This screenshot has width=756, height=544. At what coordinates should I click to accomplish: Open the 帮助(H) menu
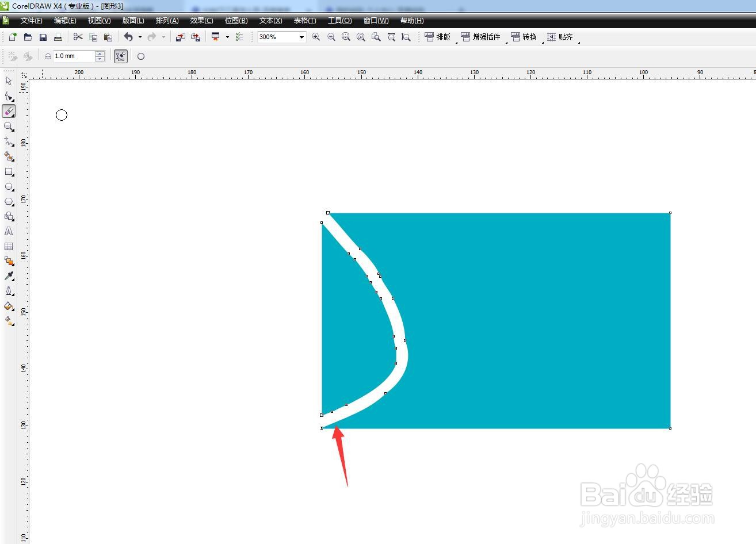tap(411, 21)
